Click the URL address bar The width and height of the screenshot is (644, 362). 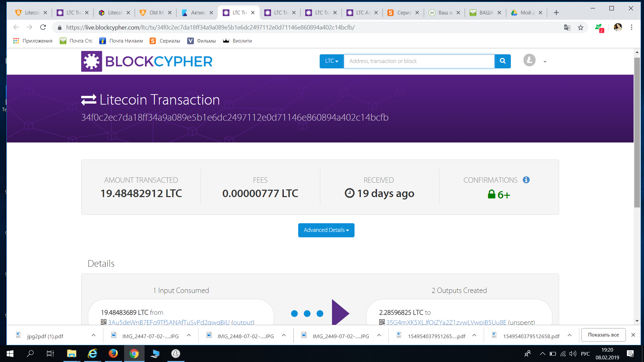210,27
